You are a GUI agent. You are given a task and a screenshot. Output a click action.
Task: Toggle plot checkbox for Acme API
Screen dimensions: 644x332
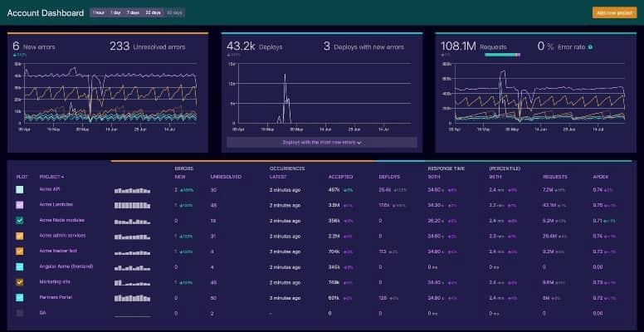[20, 190]
